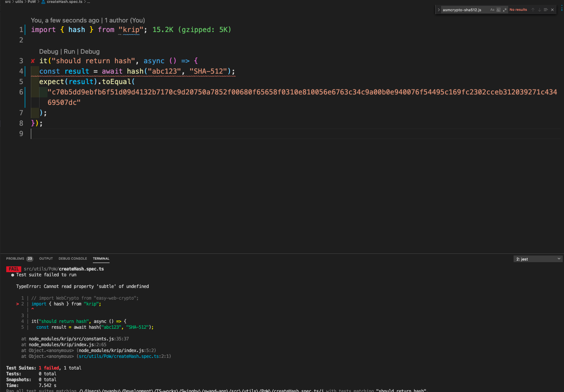Click inside the search input showing asmcrypto-sha512.js

click(462, 10)
